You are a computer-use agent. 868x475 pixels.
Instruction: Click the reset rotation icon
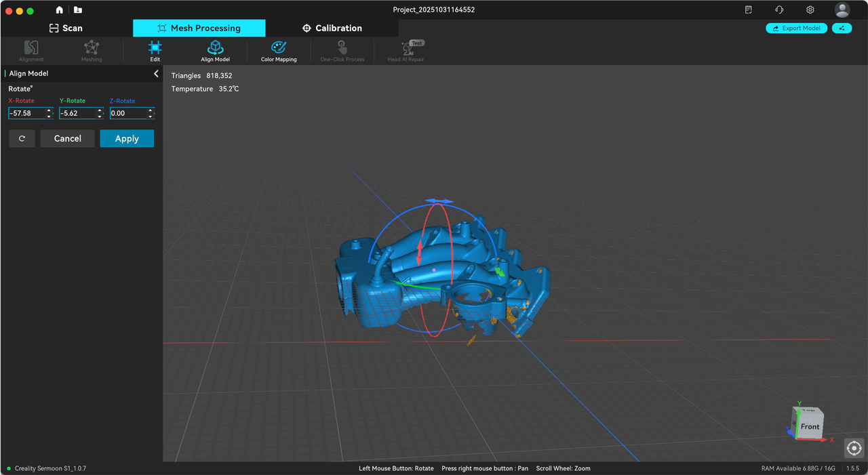click(22, 138)
